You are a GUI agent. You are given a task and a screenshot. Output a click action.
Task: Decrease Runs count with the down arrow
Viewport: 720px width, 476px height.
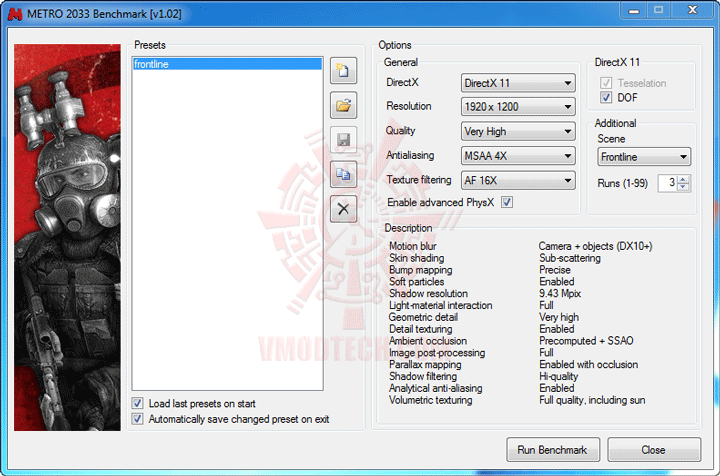(683, 187)
